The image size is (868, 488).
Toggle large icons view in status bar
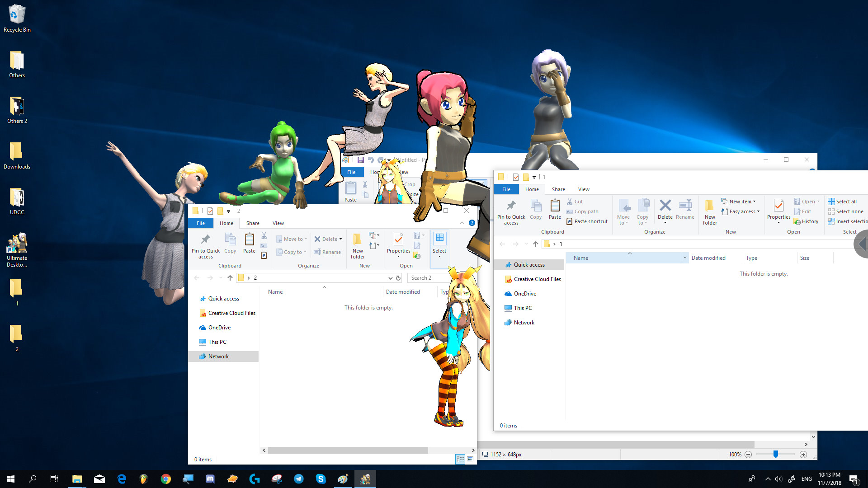click(x=470, y=459)
